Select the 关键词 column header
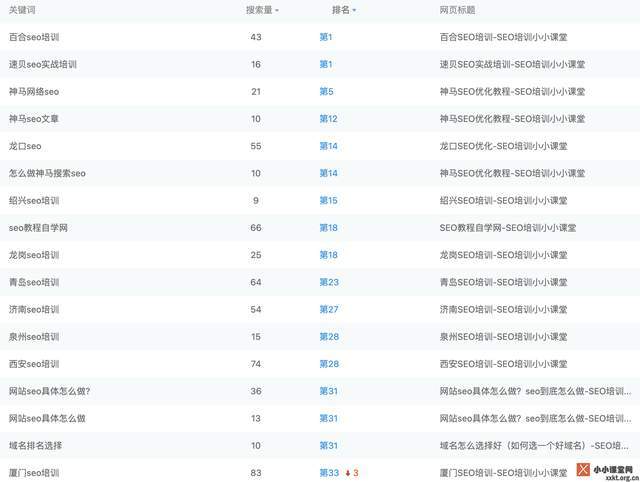 (x=24, y=10)
